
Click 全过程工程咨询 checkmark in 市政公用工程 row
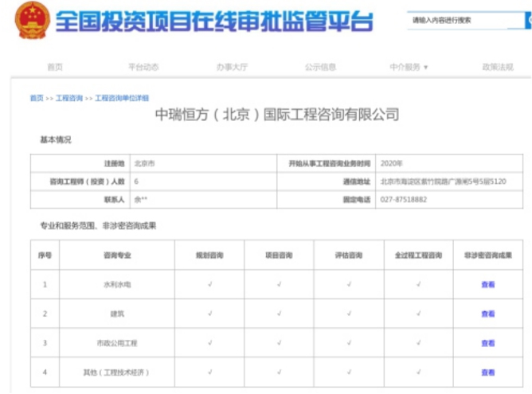pos(418,343)
